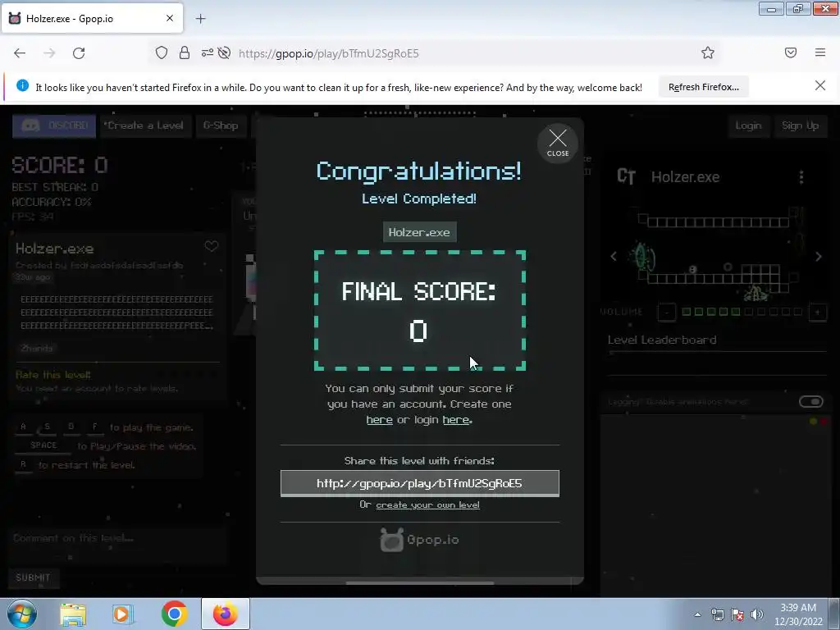Click the Refresh Firefox... button
The image size is (840, 630).
click(x=703, y=87)
